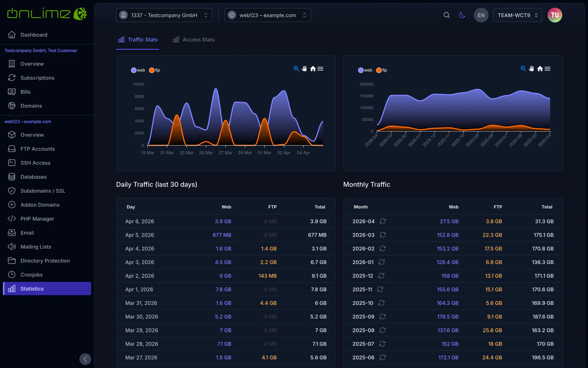The image size is (588, 368).
Task: Collapse the sidebar with arrow button
Action: click(85, 359)
